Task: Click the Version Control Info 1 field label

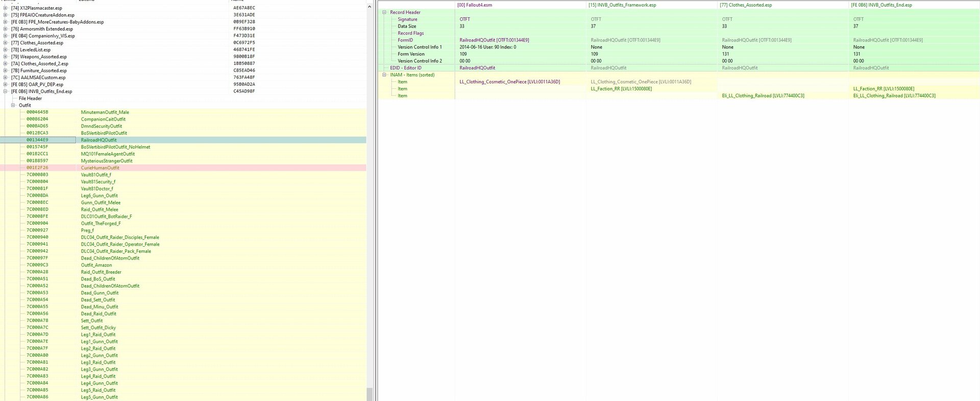Action: [420, 47]
